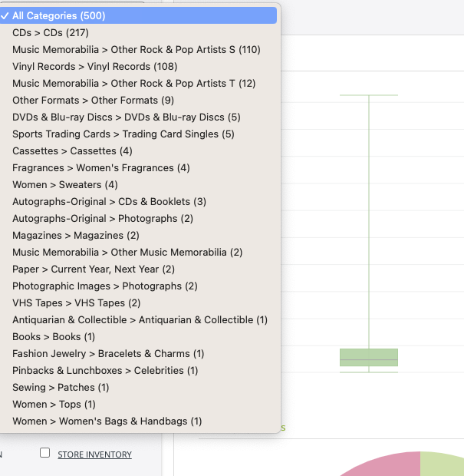Choose VHS Tapes > VHS Tapes (2)
This screenshot has width=464, height=476.
(x=138, y=303)
